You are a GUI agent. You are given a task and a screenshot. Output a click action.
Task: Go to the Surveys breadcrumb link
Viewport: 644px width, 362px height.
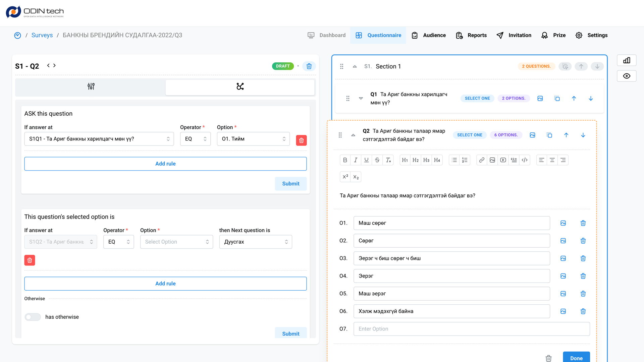pyautogui.click(x=42, y=35)
